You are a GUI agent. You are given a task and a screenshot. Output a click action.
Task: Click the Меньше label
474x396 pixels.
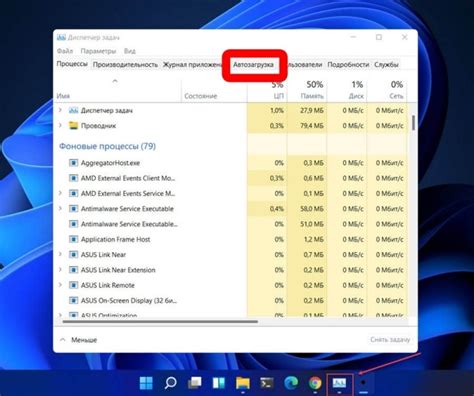pyautogui.click(x=84, y=340)
